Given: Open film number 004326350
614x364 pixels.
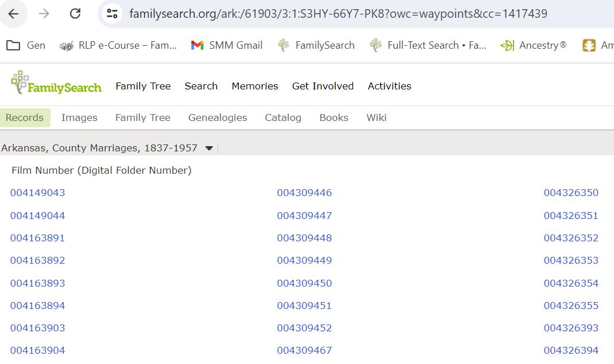Looking at the screenshot, I should pos(571,193).
